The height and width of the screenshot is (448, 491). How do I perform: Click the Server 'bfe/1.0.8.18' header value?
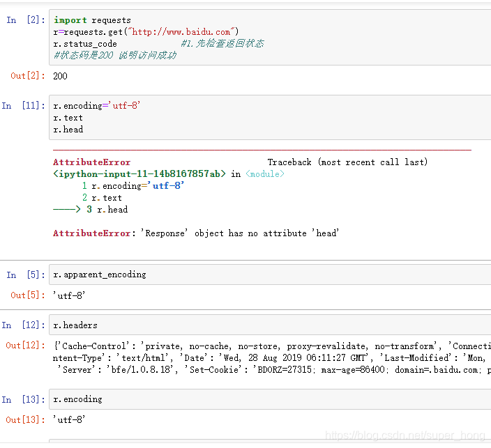coord(140,369)
